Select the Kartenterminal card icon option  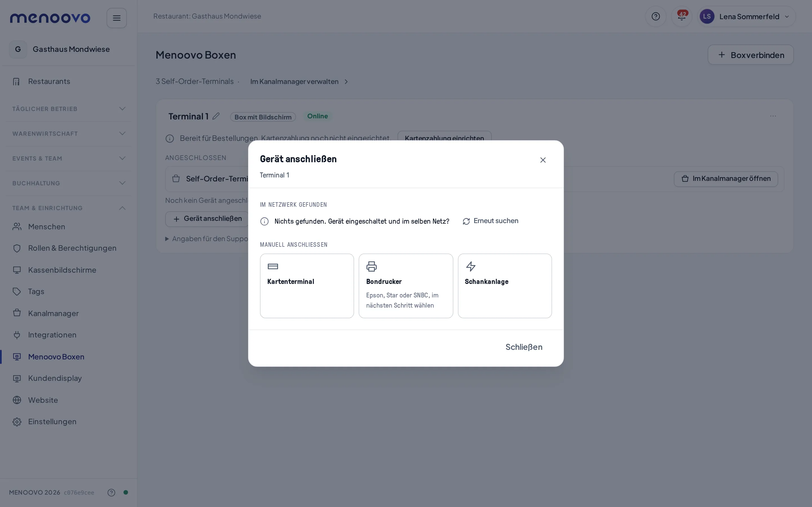tap(273, 266)
